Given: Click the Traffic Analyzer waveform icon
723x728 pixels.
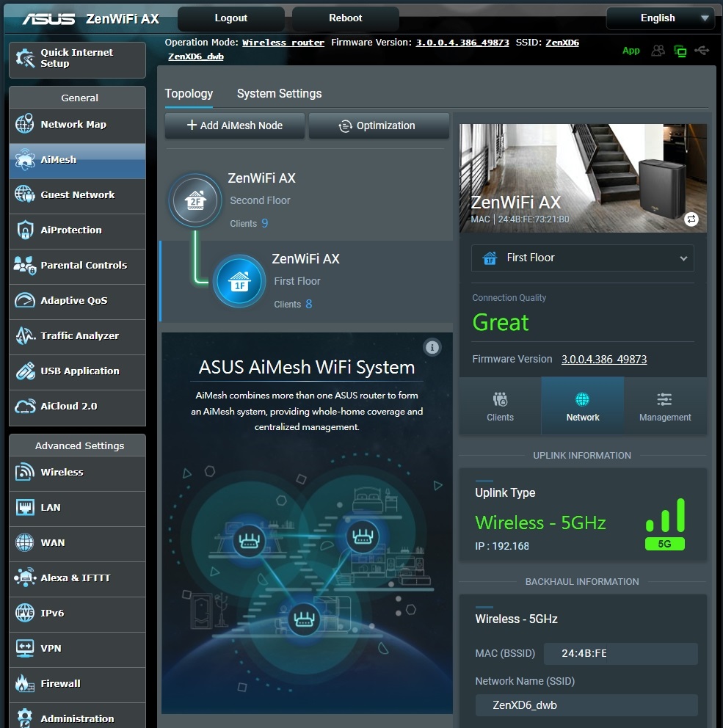Looking at the screenshot, I should [25, 335].
